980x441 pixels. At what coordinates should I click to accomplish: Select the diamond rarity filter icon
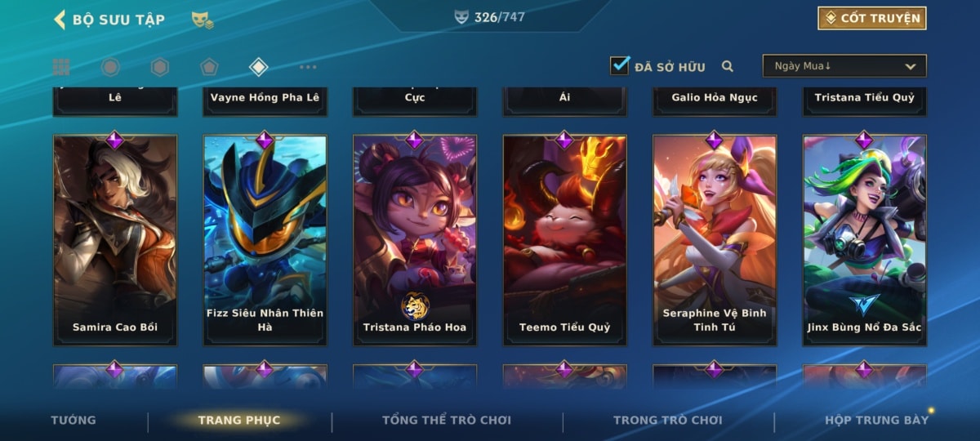click(258, 67)
